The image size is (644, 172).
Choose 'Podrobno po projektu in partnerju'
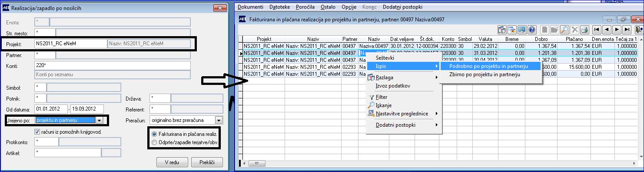click(491, 66)
